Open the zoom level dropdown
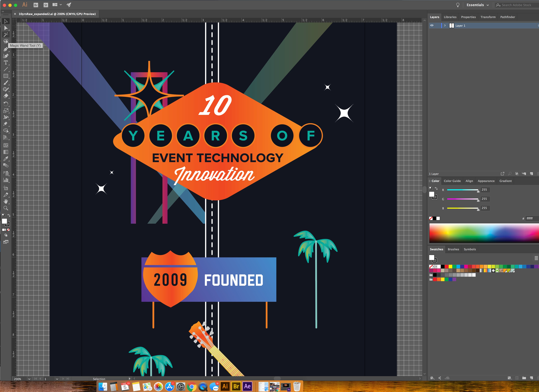The height and width of the screenshot is (392, 539). point(29,379)
